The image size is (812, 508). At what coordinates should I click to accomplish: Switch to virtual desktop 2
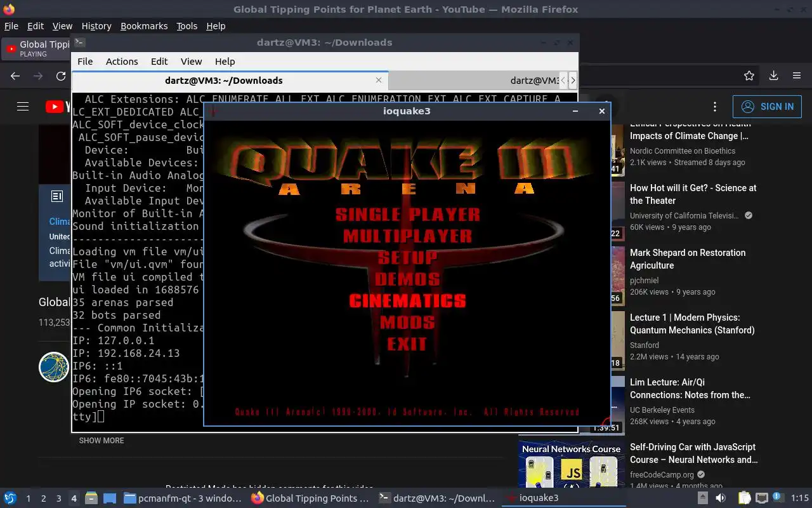coord(43,498)
